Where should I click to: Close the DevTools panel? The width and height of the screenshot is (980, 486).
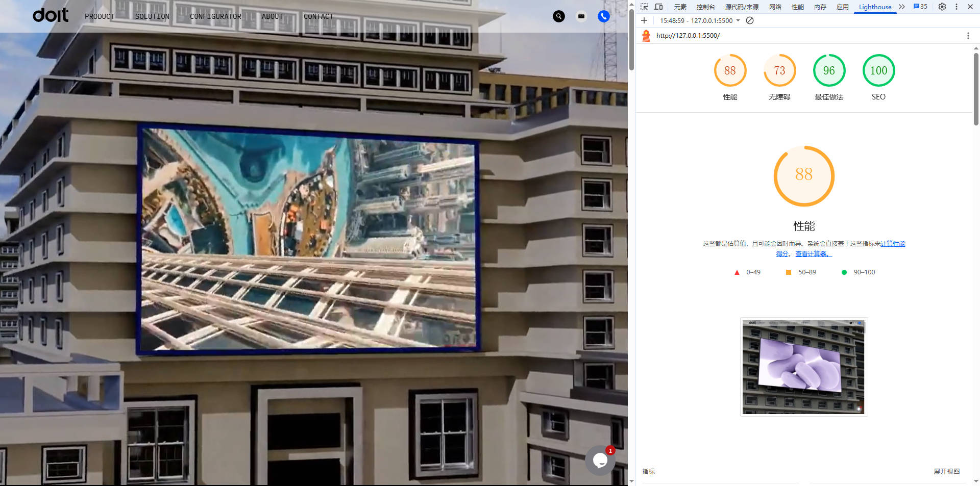(970, 7)
